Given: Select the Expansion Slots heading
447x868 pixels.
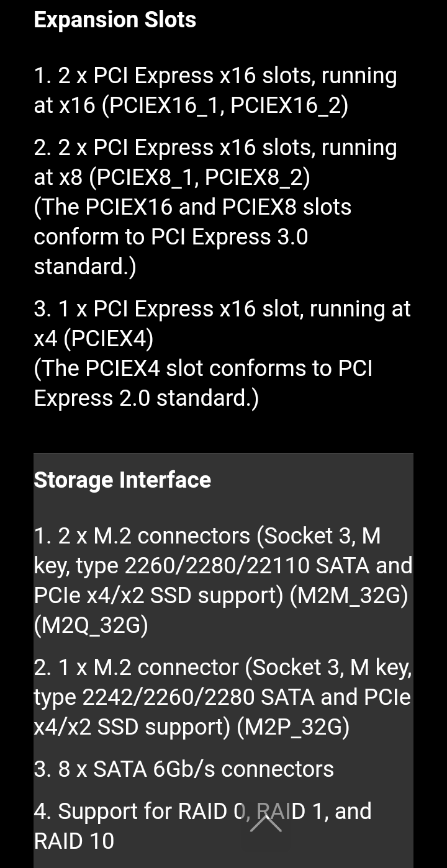Looking at the screenshot, I should pyautogui.click(x=115, y=20).
